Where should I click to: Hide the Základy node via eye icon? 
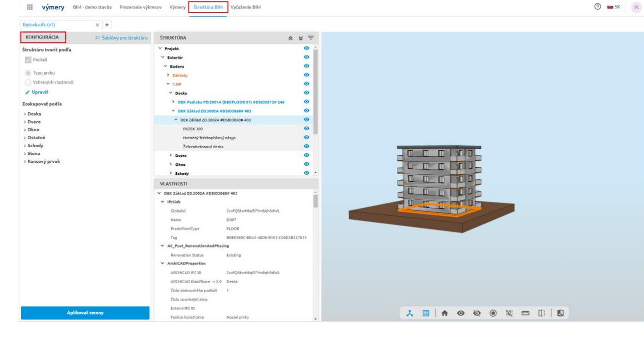[307, 75]
